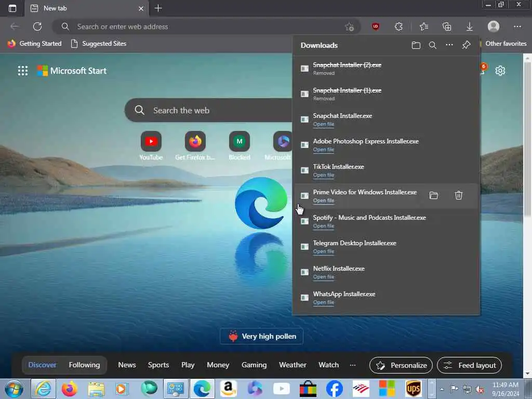Click the New tab browser tab
This screenshot has height=399, width=532.
(87, 8)
